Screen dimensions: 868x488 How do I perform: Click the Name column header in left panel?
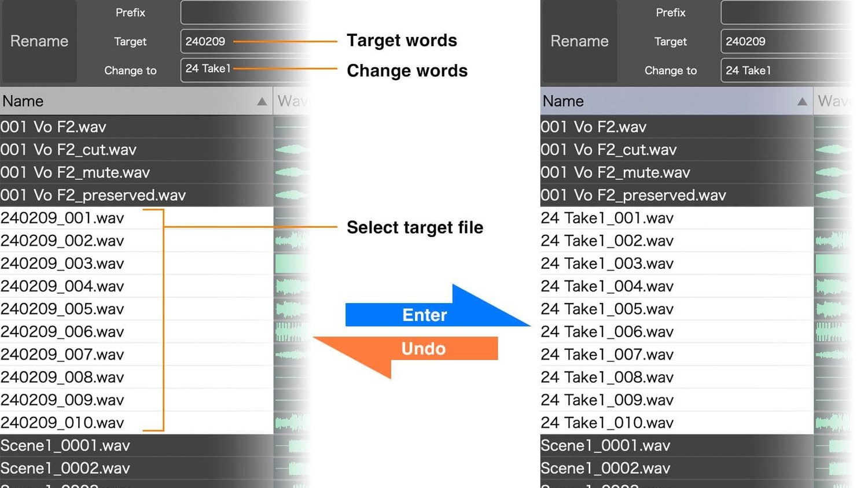(x=23, y=101)
